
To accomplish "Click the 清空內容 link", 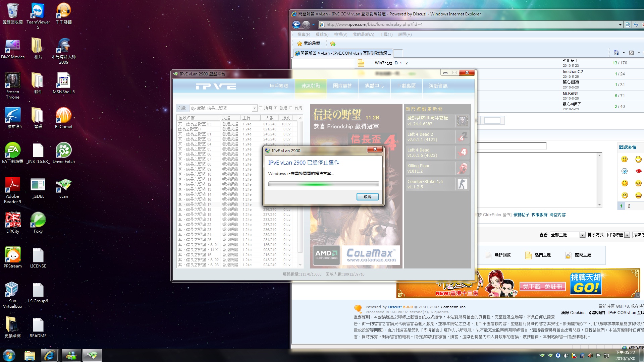I will click(557, 215).
